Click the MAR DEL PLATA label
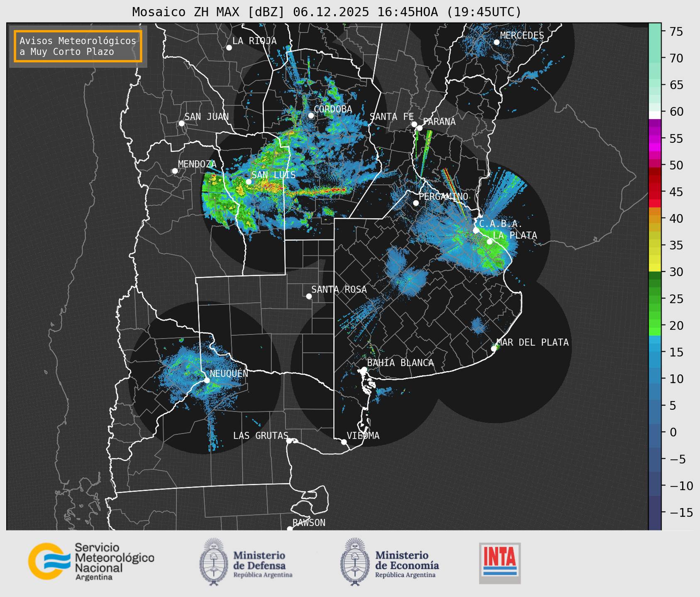This screenshot has width=700, height=597. click(532, 343)
